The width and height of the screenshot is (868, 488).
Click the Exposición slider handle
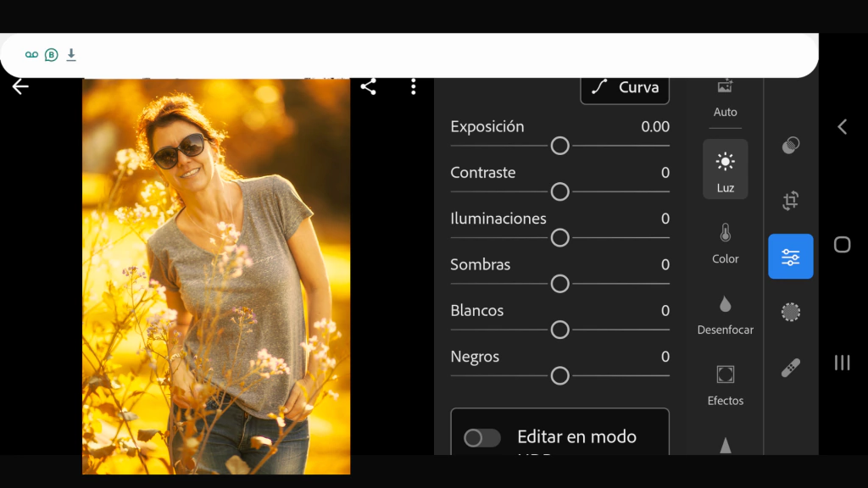559,146
